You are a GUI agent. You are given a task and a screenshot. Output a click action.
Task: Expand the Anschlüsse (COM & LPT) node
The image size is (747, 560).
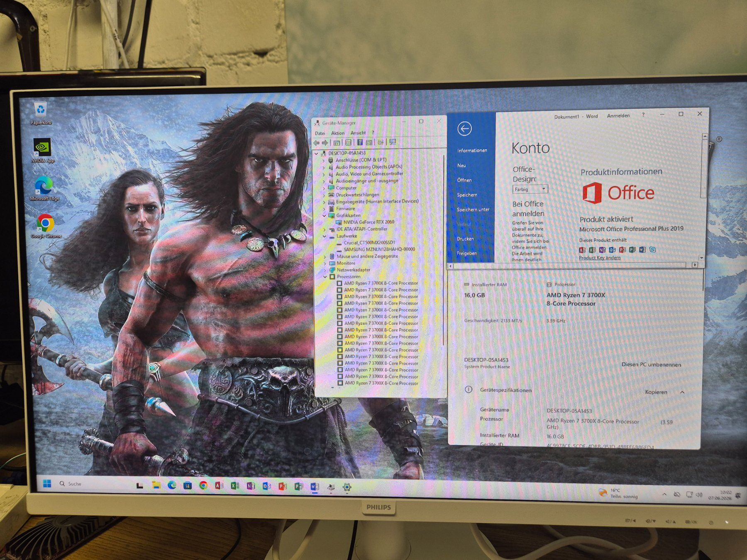(x=324, y=160)
